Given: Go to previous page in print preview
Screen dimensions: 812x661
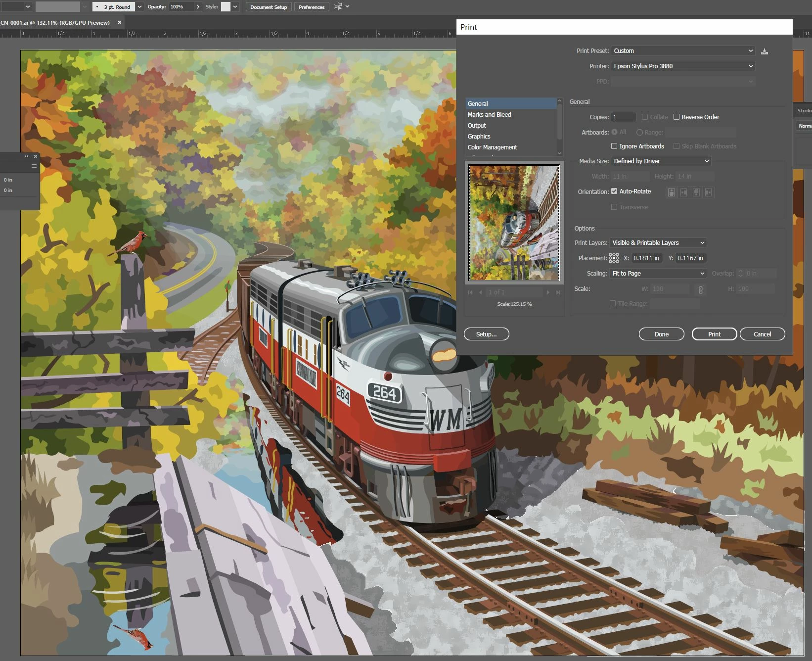Looking at the screenshot, I should pyautogui.click(x=480, y=292).
